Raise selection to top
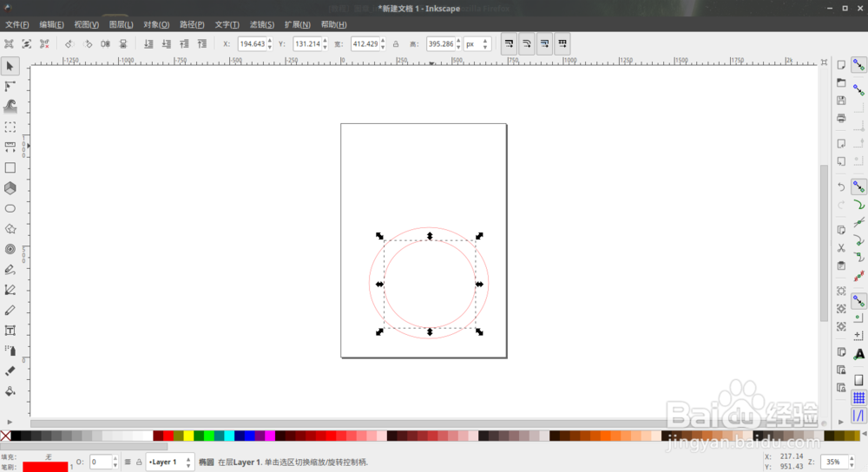The image size is (868, 472). (202, 43)
